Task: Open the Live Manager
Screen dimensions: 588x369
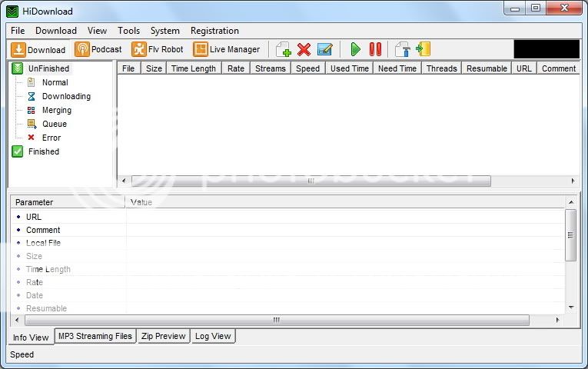Action: (227, 49)
